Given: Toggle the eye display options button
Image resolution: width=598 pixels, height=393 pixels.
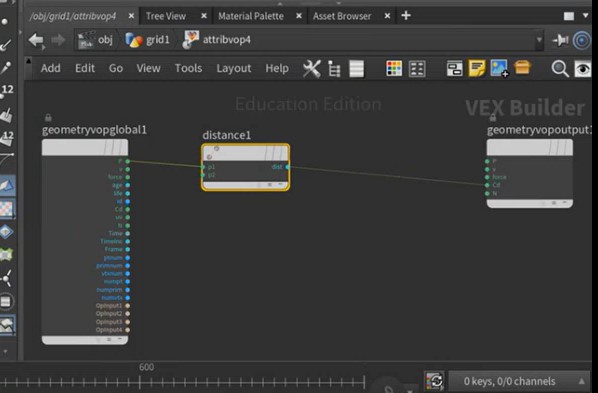Looking at the screenshot, I should (x=583, y=69).
